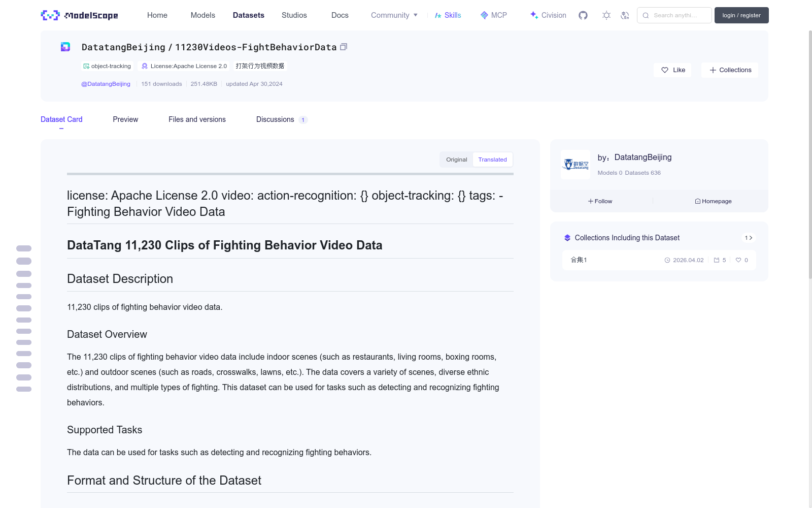Open the Docs nav item
Image resolution: width=812 pixels, height=508 pixels.
(x=340, y=15)
